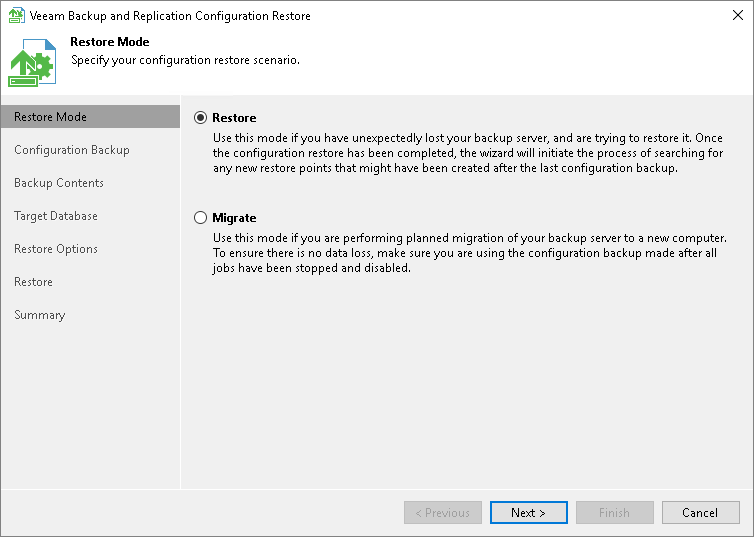
Task: Jump to the Restore Options step
Action: 56,249
